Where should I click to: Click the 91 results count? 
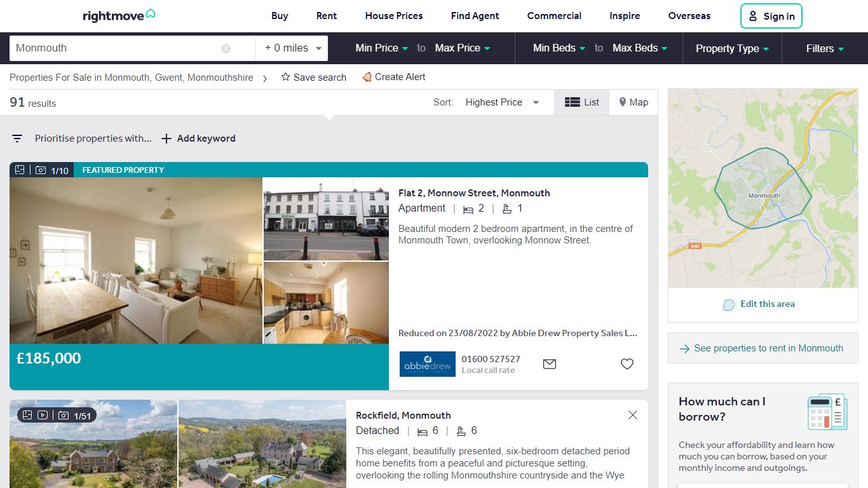(x=33, y=102)
